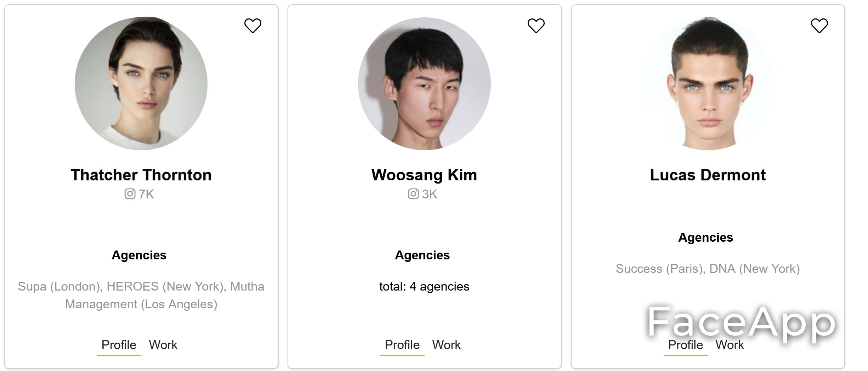Image resolution: width=868 pixels, height=371 pixels.
Task: Open Woosang Kim's profile photo
Action: tap(424, 84)
